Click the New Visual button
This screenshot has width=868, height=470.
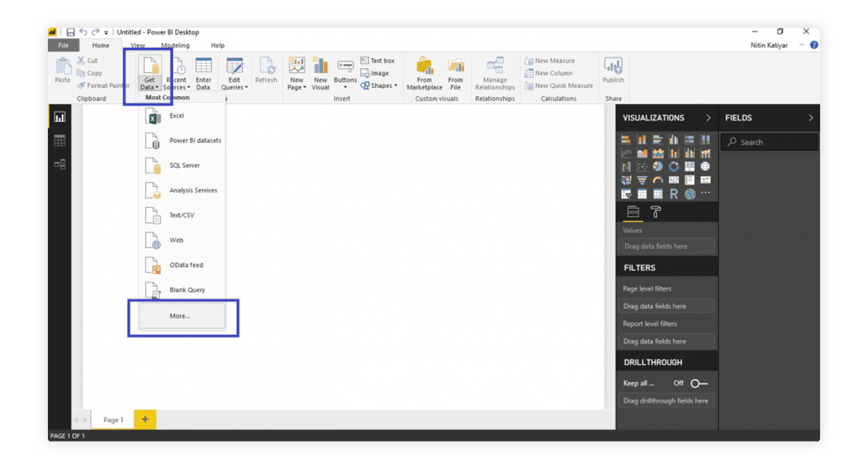tap(321, 73)
